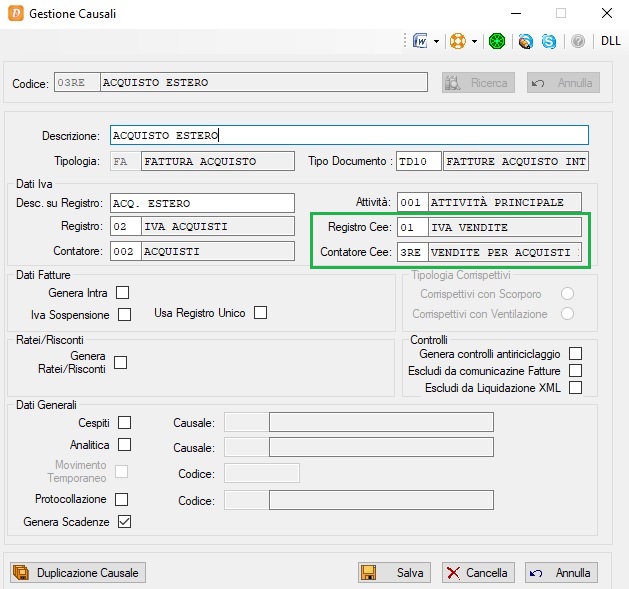The height and width of the screenshot is (589, 629).
Task: Click the VENDITE PER ACQUISTI contatore text
Action: click(x=505, y=252)
